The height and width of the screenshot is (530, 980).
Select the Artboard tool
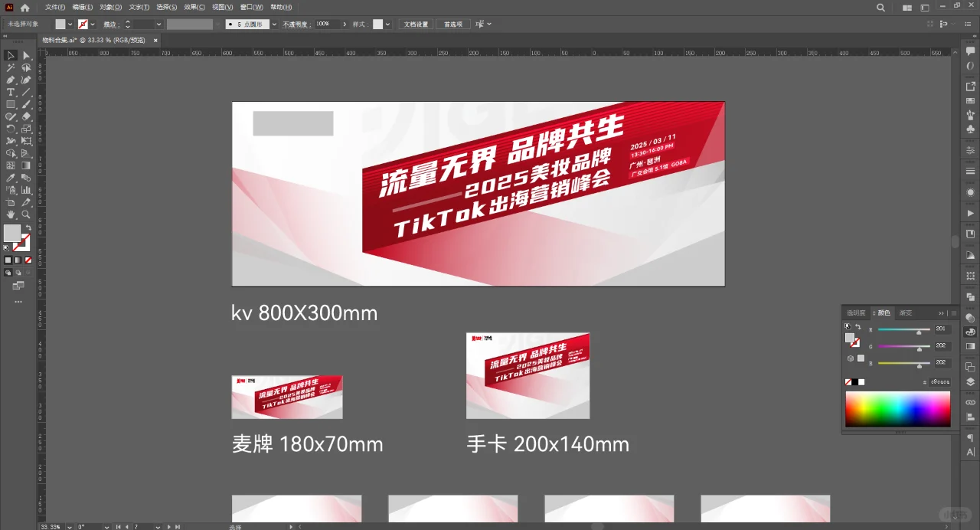(11, 202)
